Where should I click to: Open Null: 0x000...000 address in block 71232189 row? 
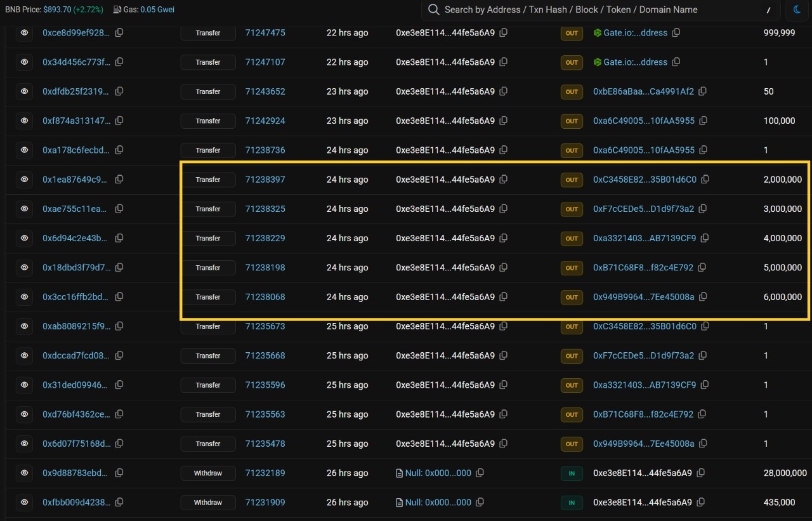(438, 473)
